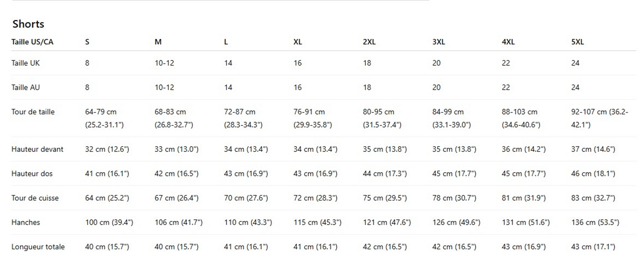This screenshot has width=644, height=278.
Task: Click the Taille US/CA header label
Action: coord(32,42)
